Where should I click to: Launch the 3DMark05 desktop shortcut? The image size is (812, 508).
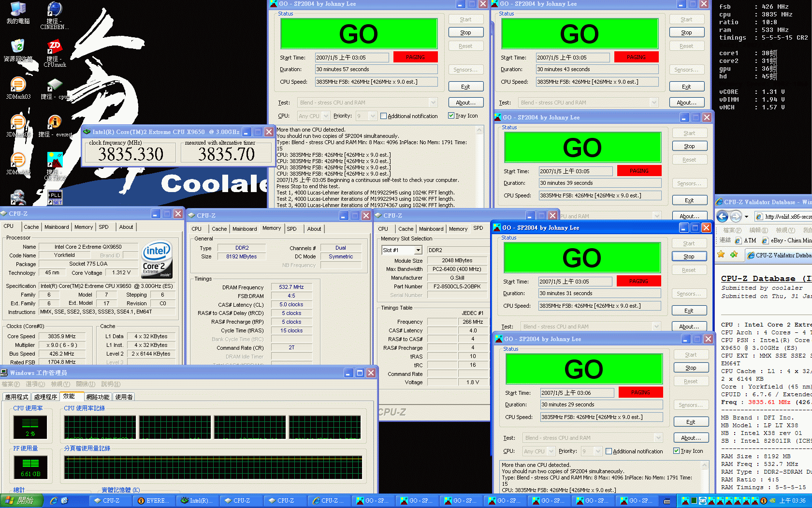(18, 126)
